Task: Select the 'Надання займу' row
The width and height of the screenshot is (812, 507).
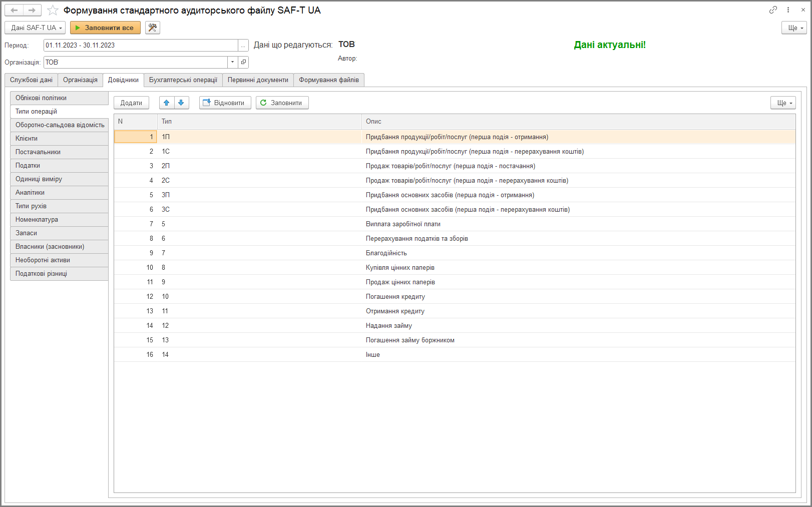Action: pos(455,326)
